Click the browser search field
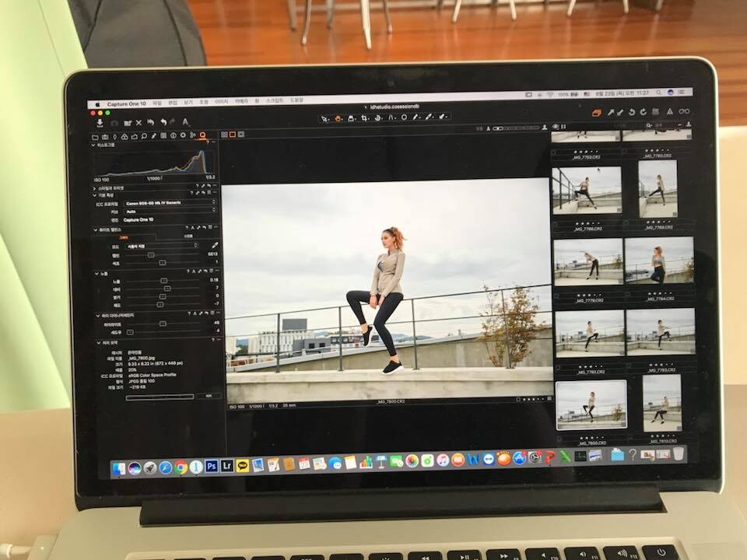The image size is (747, 560). pyautogui.click(x=661, y=124)
